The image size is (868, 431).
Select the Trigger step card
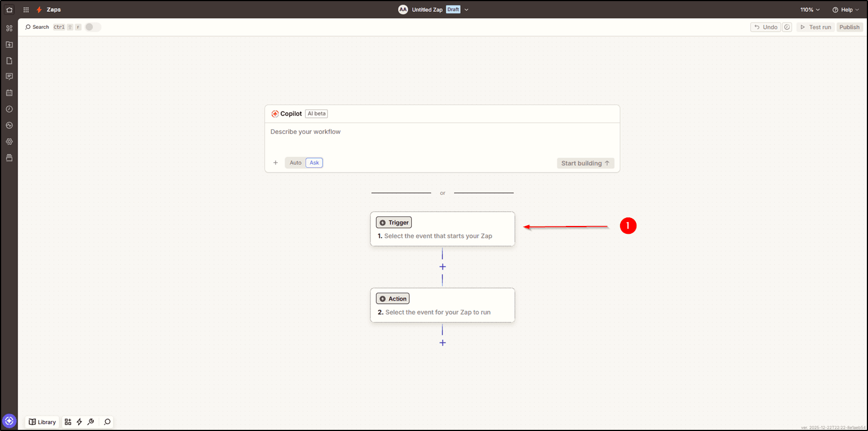(x=442, y=229)
